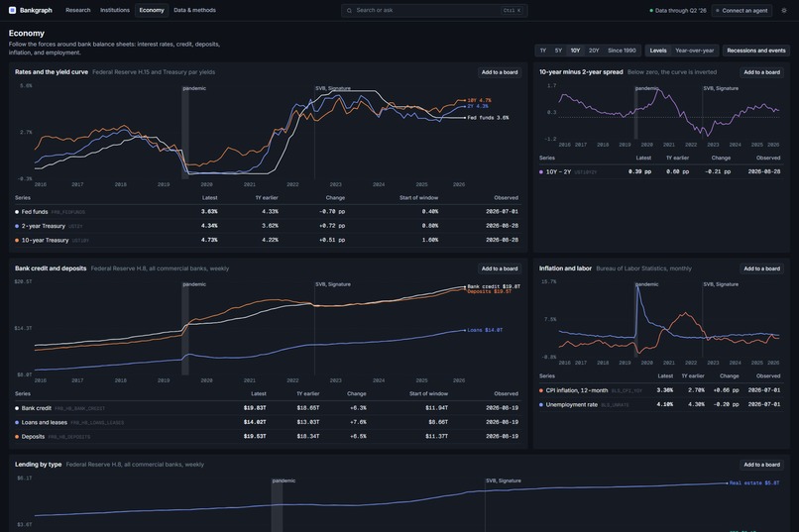Click Real estate $5.8T line label
Screen dimensions: 799x532
pos(754,483)
